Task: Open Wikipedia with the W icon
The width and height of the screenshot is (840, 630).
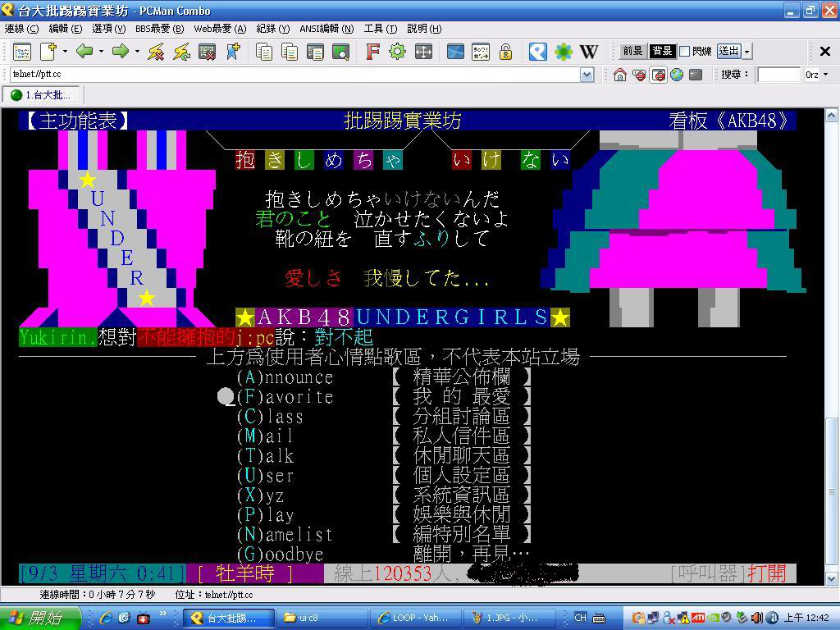Action: pyautogui.click(x=589, y=52)
